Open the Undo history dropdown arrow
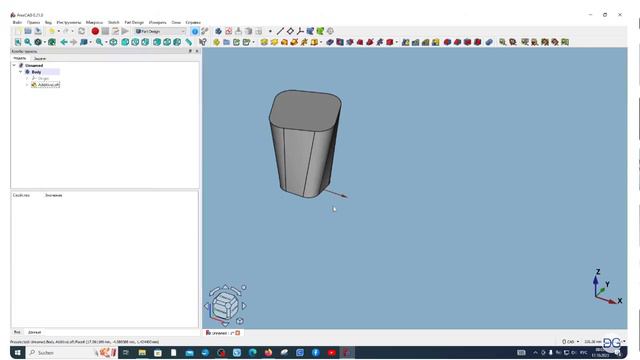Image resolution: width=640 pixels, height=360 pixels. click(58, 31)
